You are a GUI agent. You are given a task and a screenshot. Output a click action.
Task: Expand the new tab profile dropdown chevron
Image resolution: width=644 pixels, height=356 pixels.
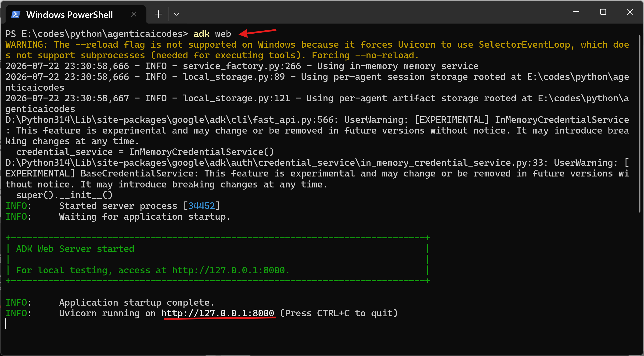tap(176, 14)
